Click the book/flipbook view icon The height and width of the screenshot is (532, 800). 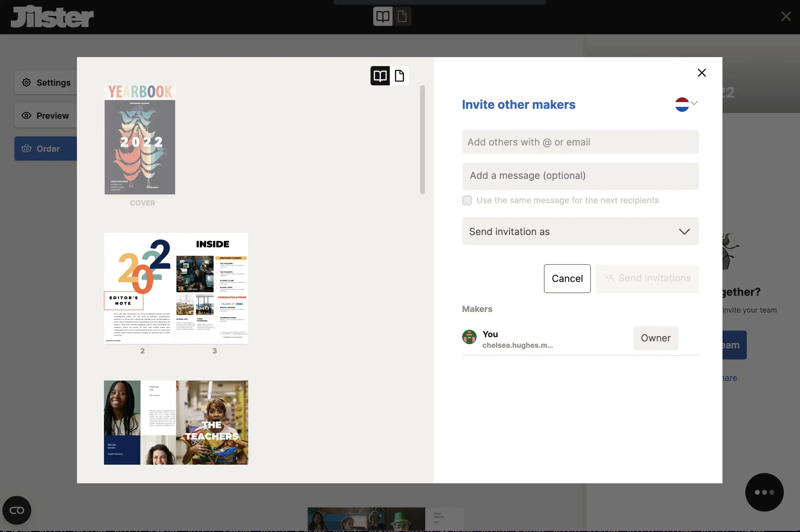380,75
